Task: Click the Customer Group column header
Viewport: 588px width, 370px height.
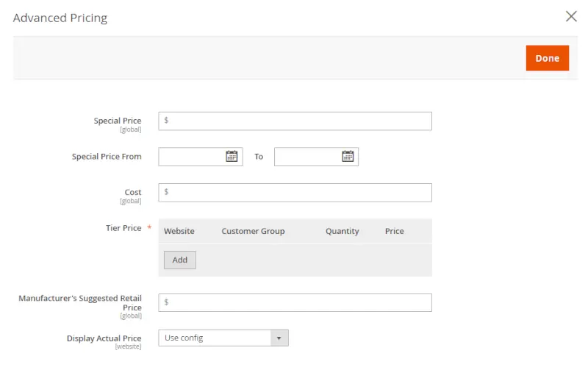Action: [253, 231]
